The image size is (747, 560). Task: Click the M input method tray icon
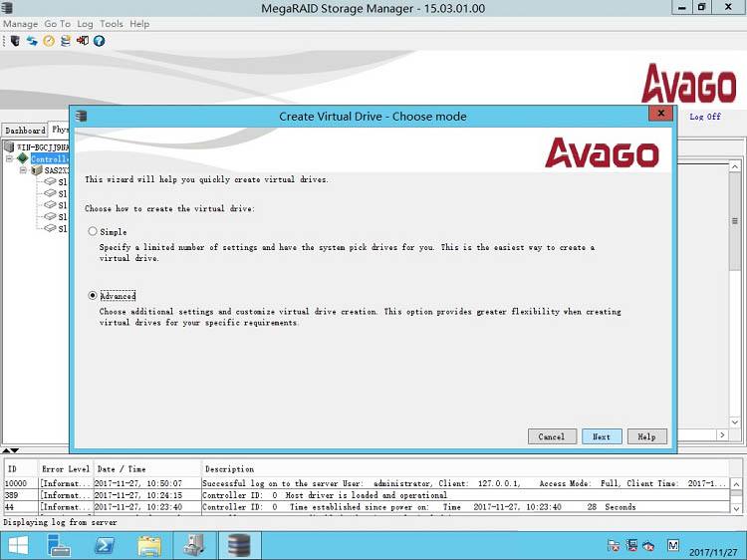(x=672, y=545)
